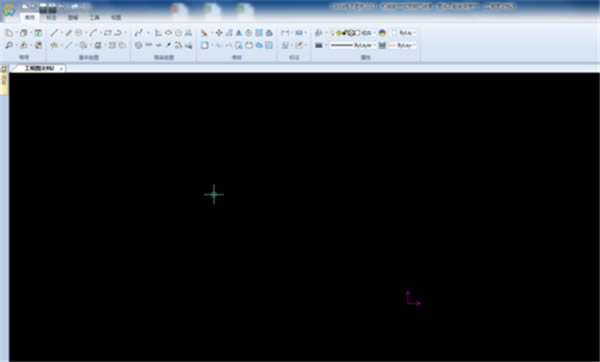The image size is (600, 362).
Task: Toggle the layer lock icon
Action: 344,33
